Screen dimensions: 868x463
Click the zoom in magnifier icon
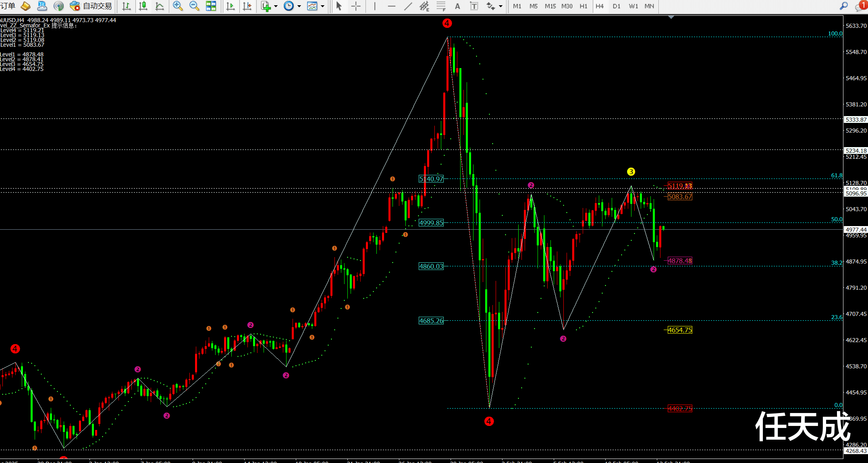tap(177, 6)
